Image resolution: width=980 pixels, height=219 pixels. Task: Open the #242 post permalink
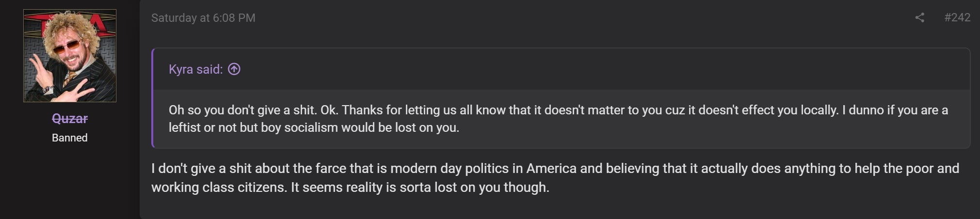[x=957, y=17]
